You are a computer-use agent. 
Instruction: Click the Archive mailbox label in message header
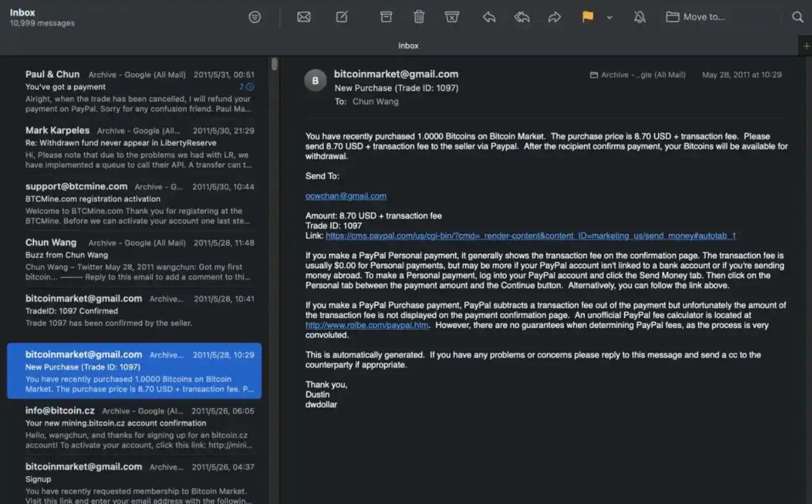(x=638, y=75)
